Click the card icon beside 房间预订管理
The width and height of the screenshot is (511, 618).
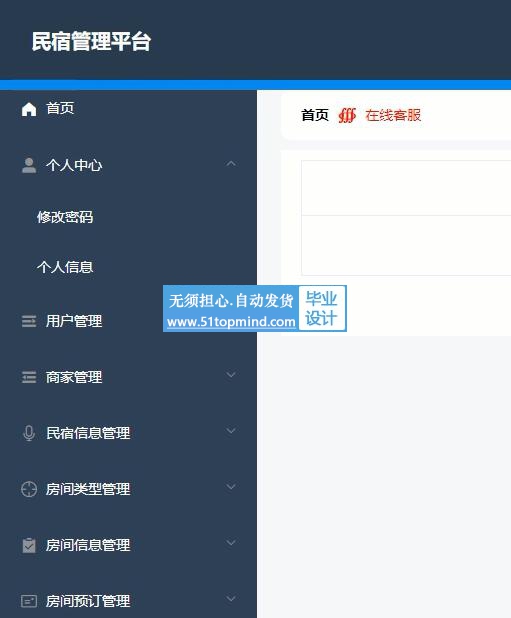point(29,601)
